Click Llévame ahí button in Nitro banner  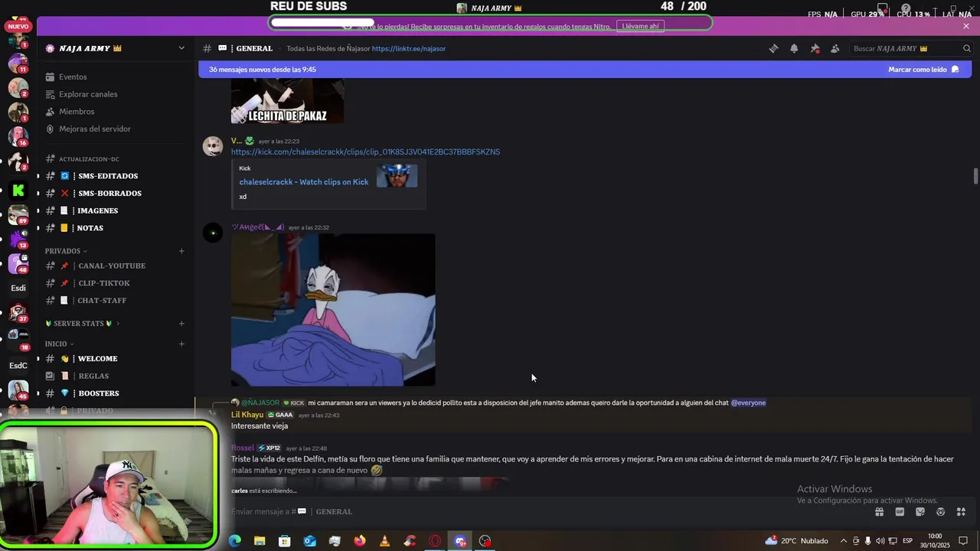640,26
